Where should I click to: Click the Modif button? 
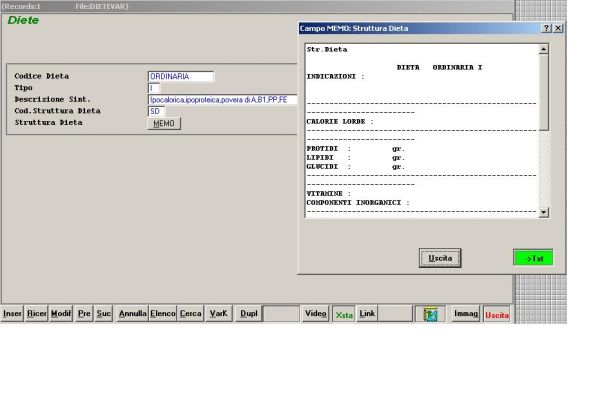pos(61,314)
